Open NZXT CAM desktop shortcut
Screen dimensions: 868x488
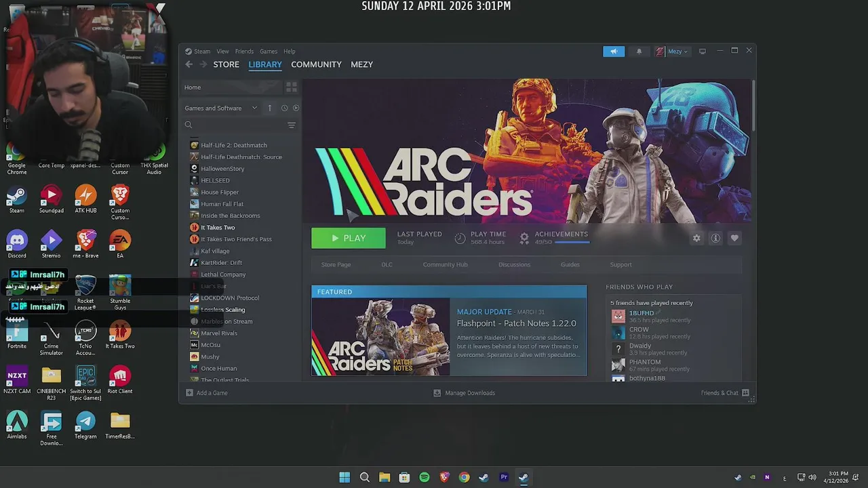17,380
